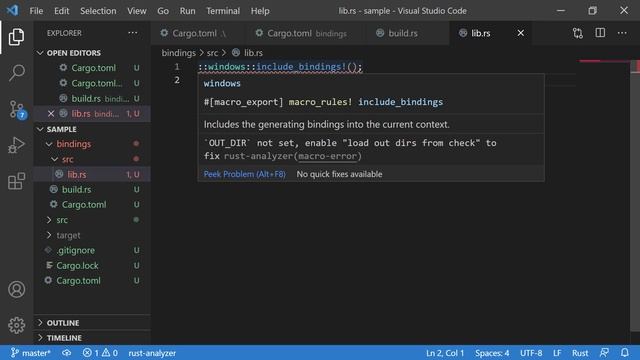This screenshot has width=640, height=360.
Task: Click lib.rs breadcrumb segment
Action: point(247,53)
